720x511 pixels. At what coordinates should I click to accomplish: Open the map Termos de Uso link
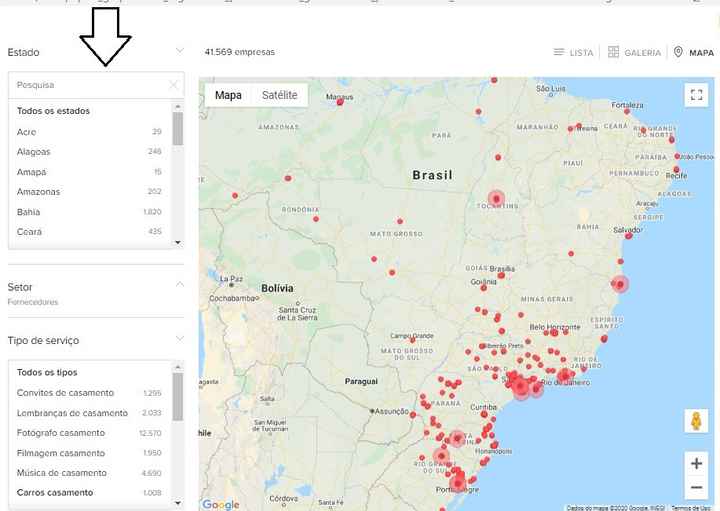693,508
